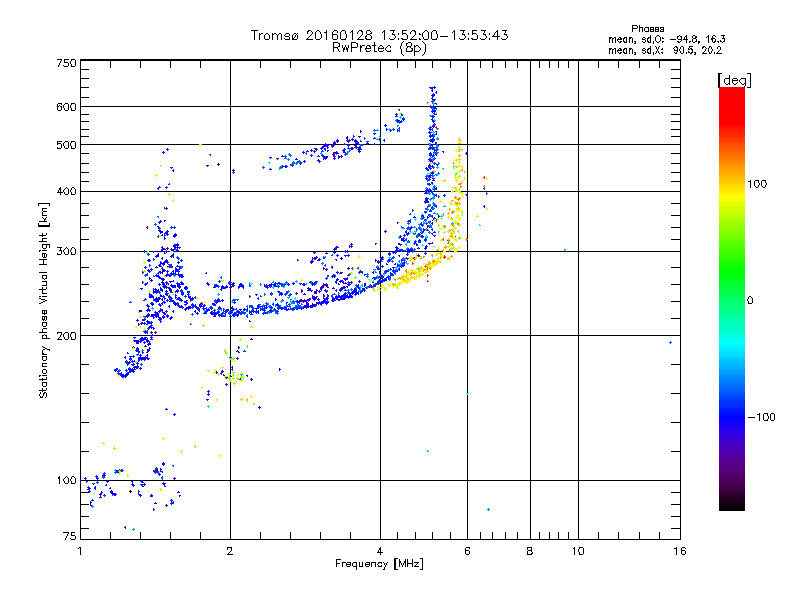
Task: Click the x-axis label '10'
Action: (578, 551)
